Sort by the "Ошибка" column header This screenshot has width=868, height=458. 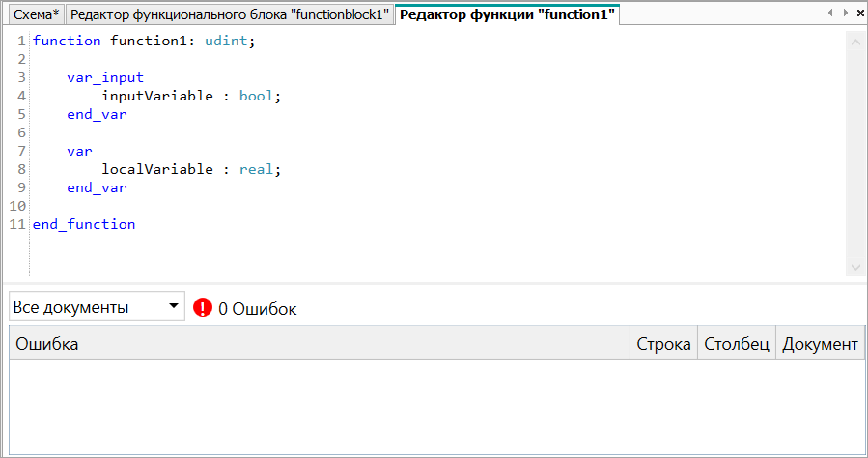pos(319,344)
